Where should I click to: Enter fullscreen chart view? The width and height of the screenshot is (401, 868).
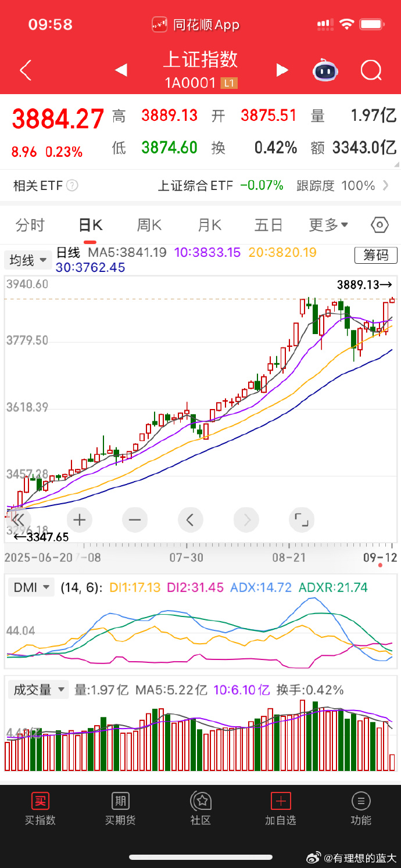click(301, 519)
